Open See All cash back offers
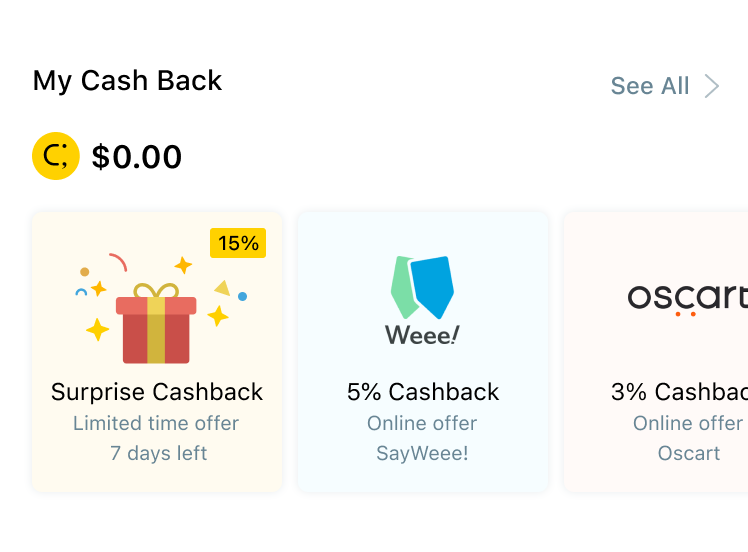 tap(650, 86)
